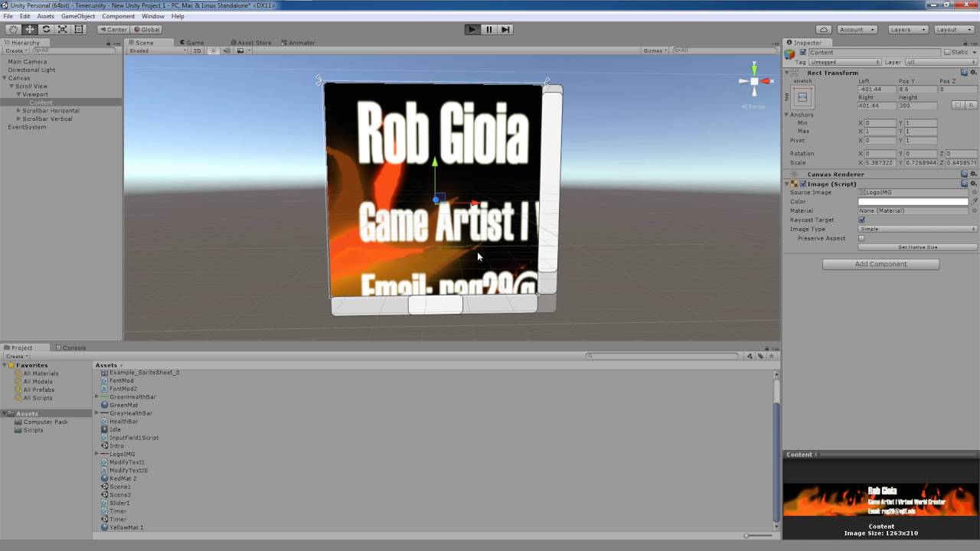Open the Project panel Create button
This screenshot has width=980, height=551.
pyautogui.click(x=15, y=356)
